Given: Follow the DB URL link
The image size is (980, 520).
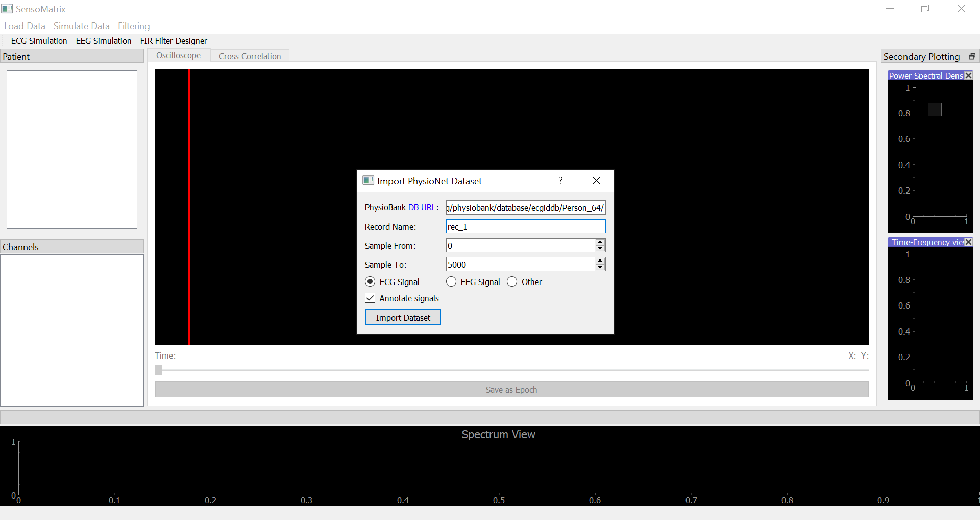Looking at the screenshot, I should point(422,207).
